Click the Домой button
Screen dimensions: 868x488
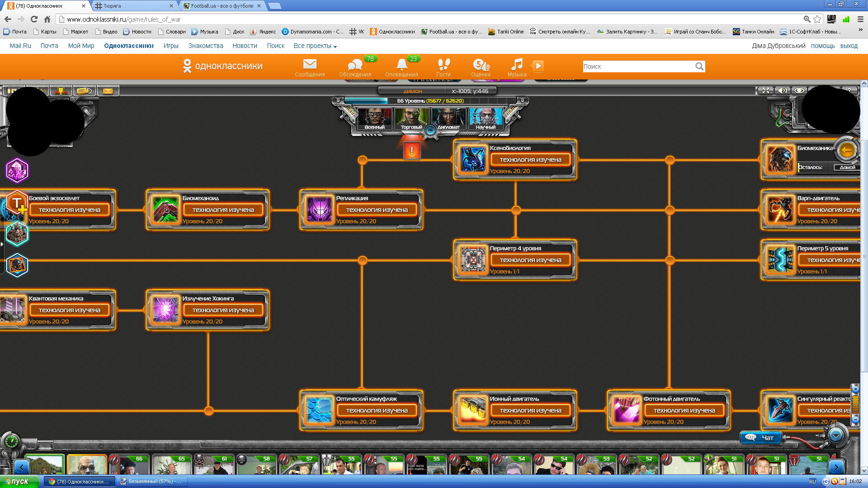847,167
